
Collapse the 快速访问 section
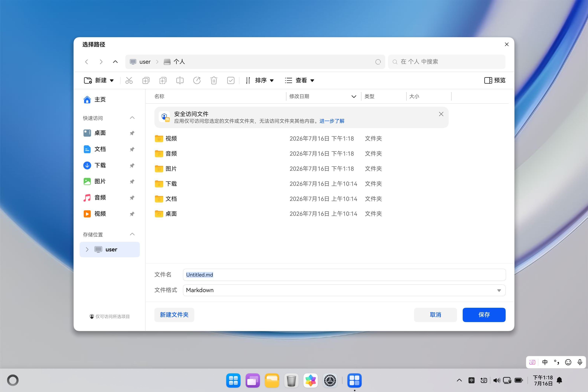point(132,118)
